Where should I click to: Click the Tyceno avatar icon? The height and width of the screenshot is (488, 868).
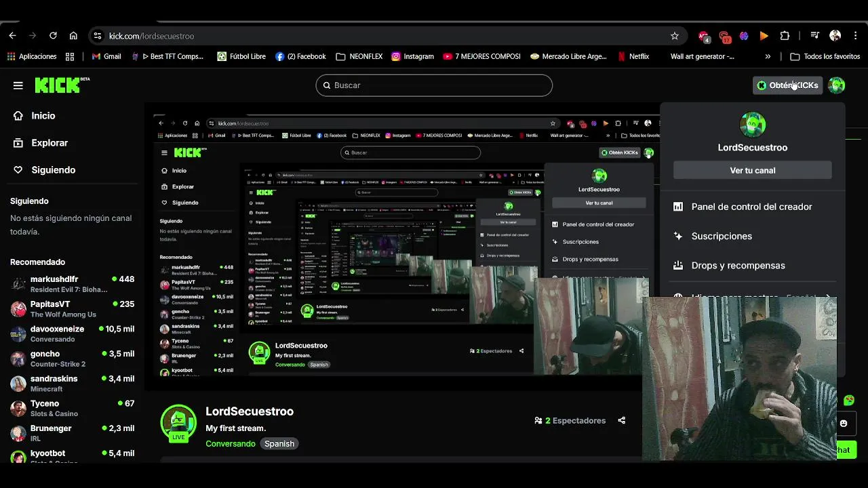click(x=18, y=408)
